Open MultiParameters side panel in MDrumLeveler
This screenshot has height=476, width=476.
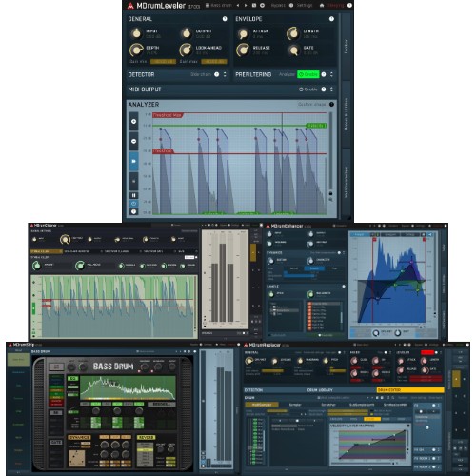[347, 182]
